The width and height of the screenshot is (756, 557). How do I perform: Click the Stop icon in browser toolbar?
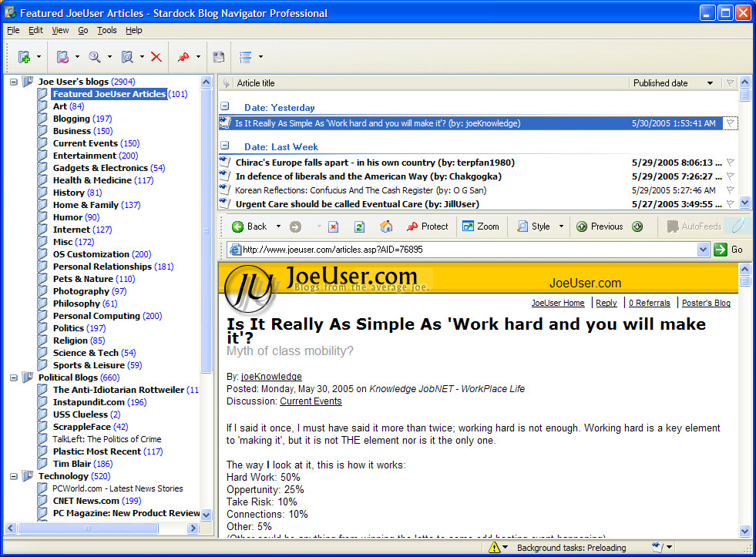(333, 226)
